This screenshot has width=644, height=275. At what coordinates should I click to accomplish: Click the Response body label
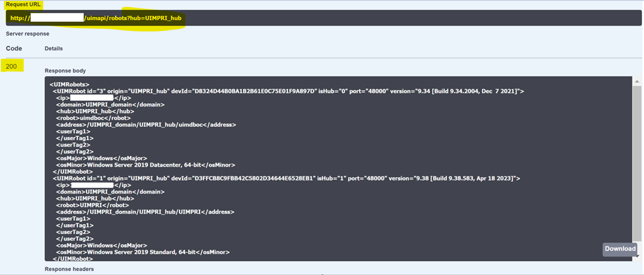(65, 70)
